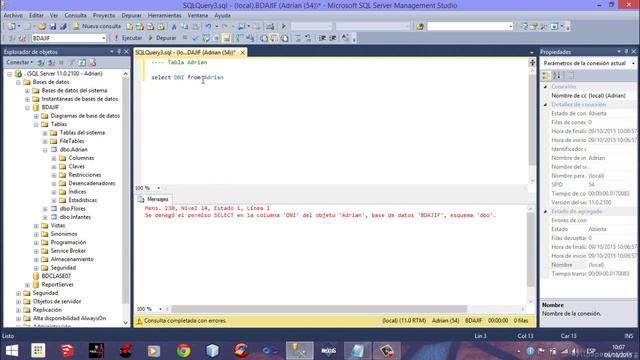Open Google Chrome from the taskbar

point(183,351)
